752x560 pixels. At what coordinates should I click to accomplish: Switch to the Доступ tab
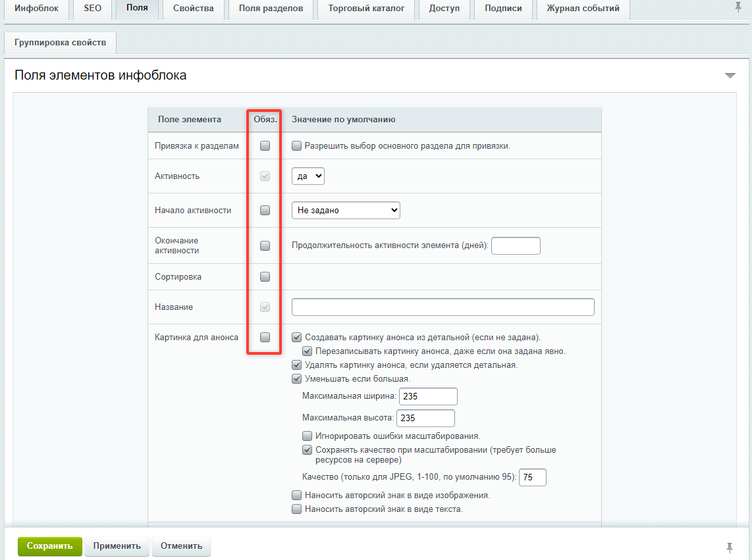[x=444, y=8]
